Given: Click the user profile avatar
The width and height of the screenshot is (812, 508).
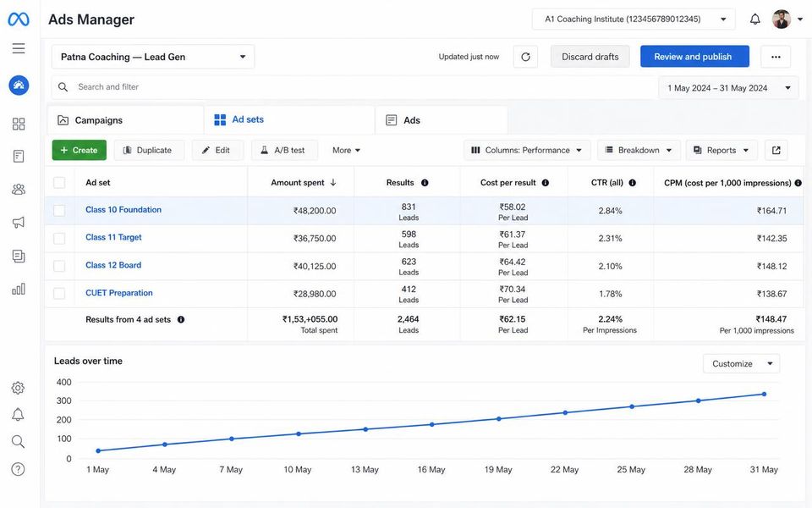Looking at the screenshot, I should pyautogui.click(x=782, y=19).
